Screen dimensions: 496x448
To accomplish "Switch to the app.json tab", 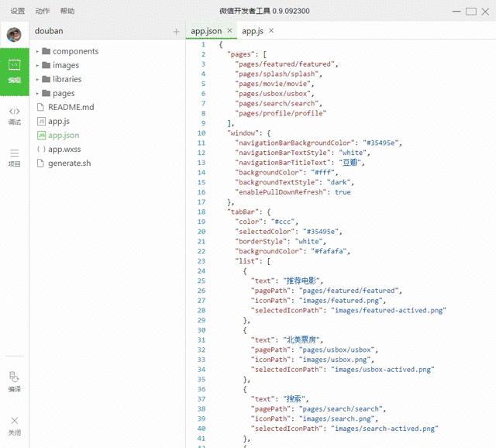I will tap(206, 31).
